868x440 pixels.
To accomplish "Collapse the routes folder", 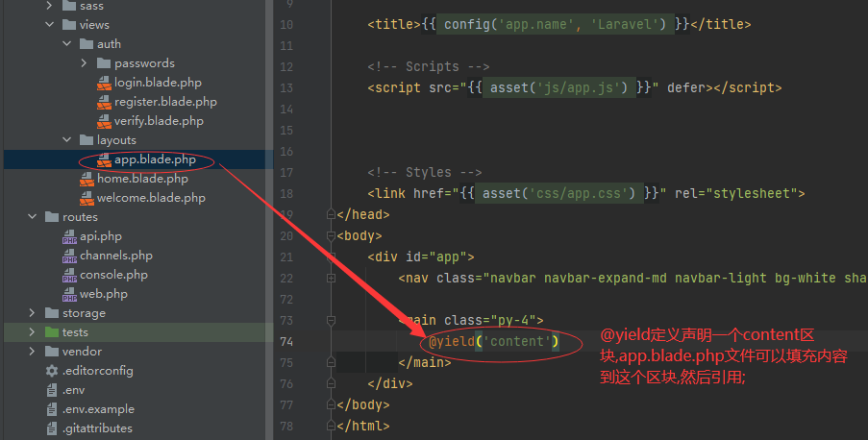I will (x=32, y=217).
